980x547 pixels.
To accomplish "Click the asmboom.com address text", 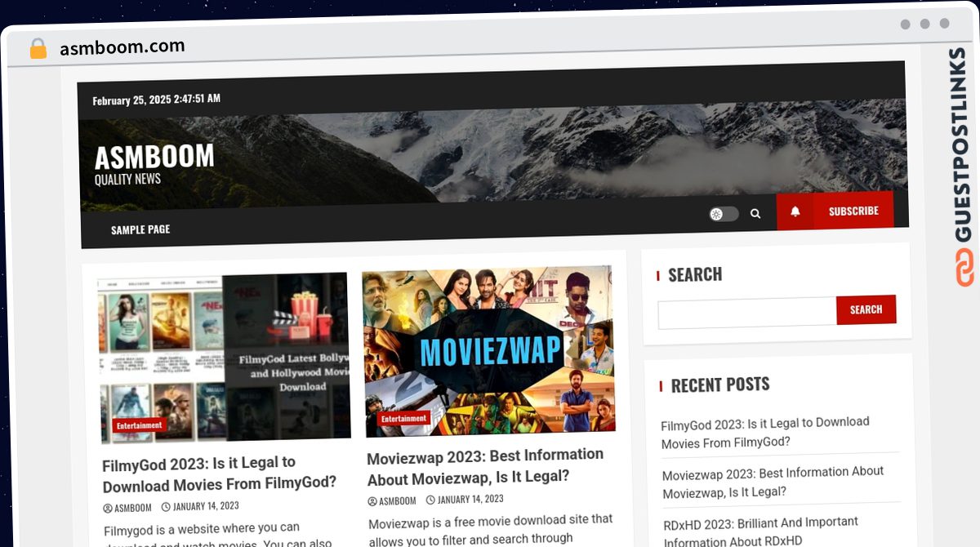I will point(122,47).
